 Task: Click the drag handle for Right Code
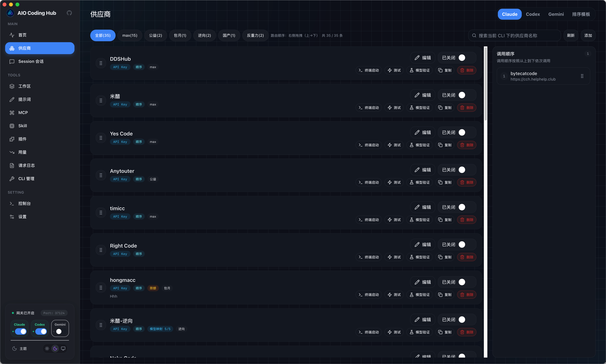click(101, 250)
